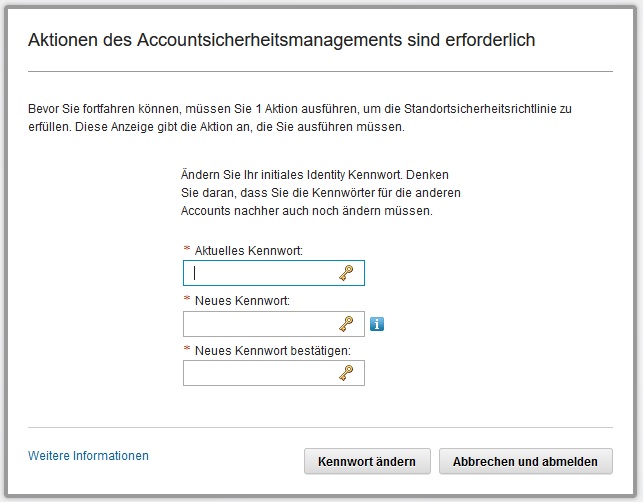Screen dimensions: 643x502
Task: Open the Weitere Informationen link
Action: [x=88, y=456]
